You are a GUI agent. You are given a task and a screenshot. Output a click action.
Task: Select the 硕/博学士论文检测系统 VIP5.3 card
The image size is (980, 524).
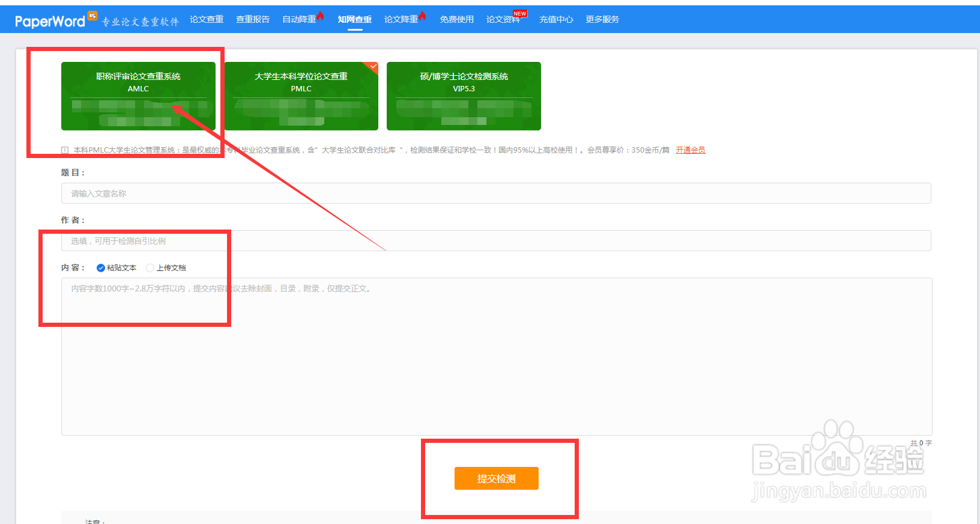pos(464,96)
